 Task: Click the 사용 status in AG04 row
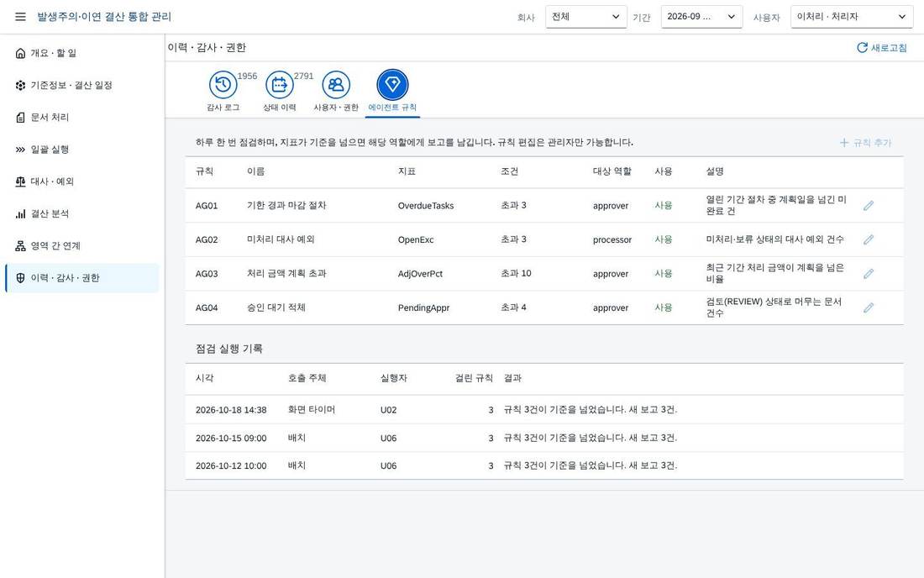click(x=664, y=307)
